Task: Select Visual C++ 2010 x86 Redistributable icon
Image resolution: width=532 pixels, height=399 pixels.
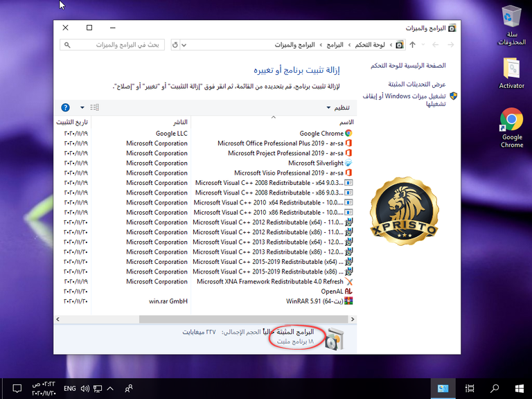Action: point(348,213)
